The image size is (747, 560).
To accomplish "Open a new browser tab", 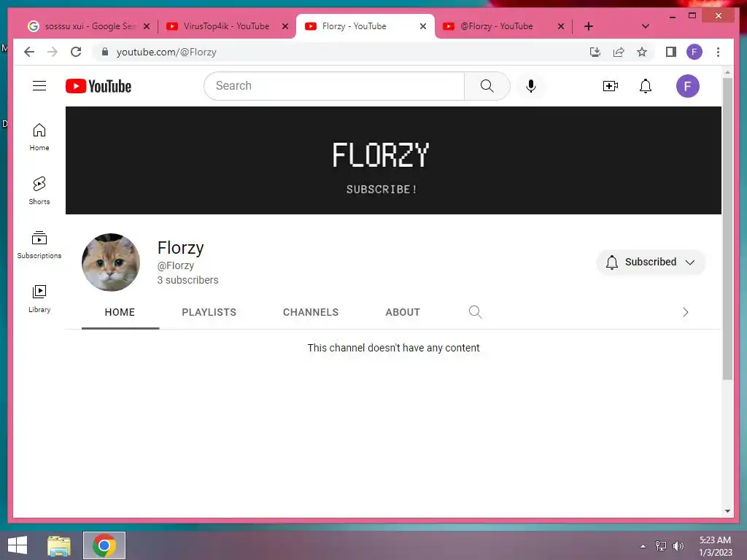I will pos(589,26).
